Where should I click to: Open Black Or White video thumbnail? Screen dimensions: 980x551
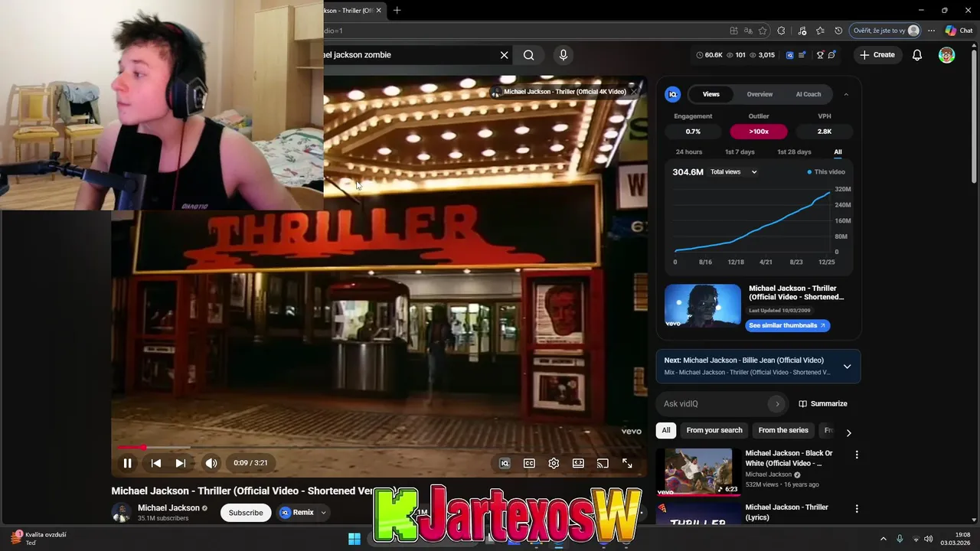click(x=698, y=471)
